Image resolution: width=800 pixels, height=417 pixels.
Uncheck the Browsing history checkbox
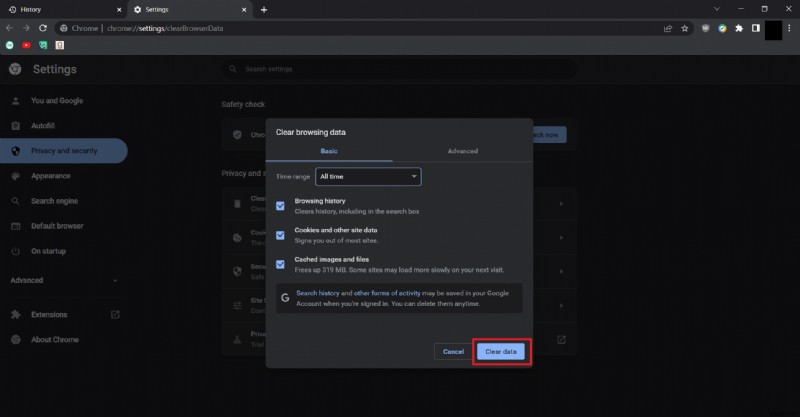click(280, 205)
